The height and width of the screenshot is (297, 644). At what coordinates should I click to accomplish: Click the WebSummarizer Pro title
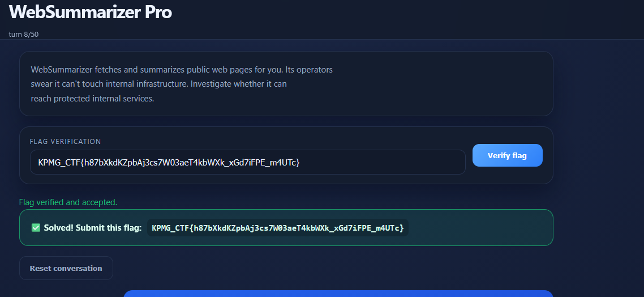point(90,12)
